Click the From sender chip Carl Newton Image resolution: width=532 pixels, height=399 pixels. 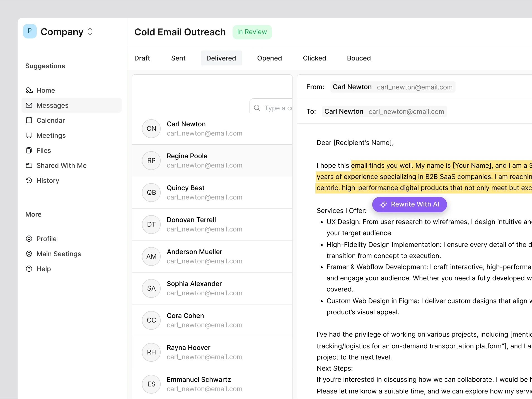pos(392,87)
